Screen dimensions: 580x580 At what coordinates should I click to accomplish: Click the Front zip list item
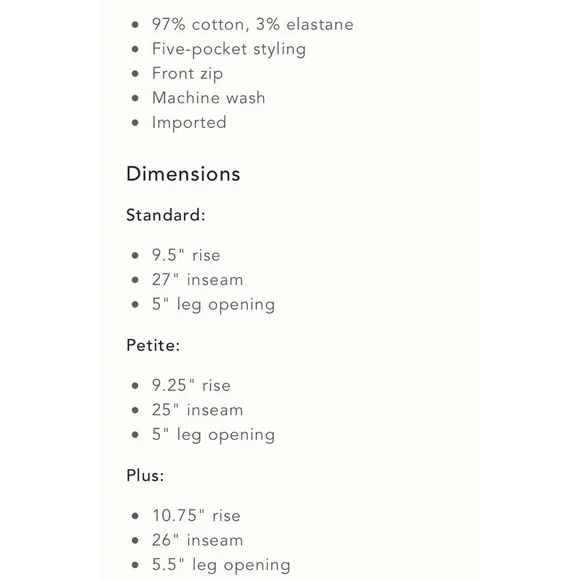(x=188, y=74)
